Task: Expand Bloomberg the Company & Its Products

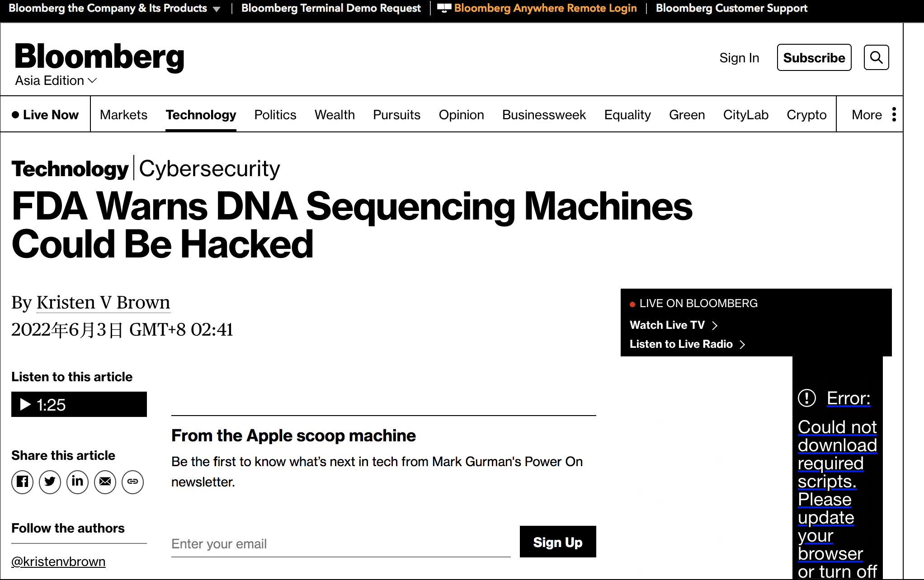Action: tap(114, 8)
